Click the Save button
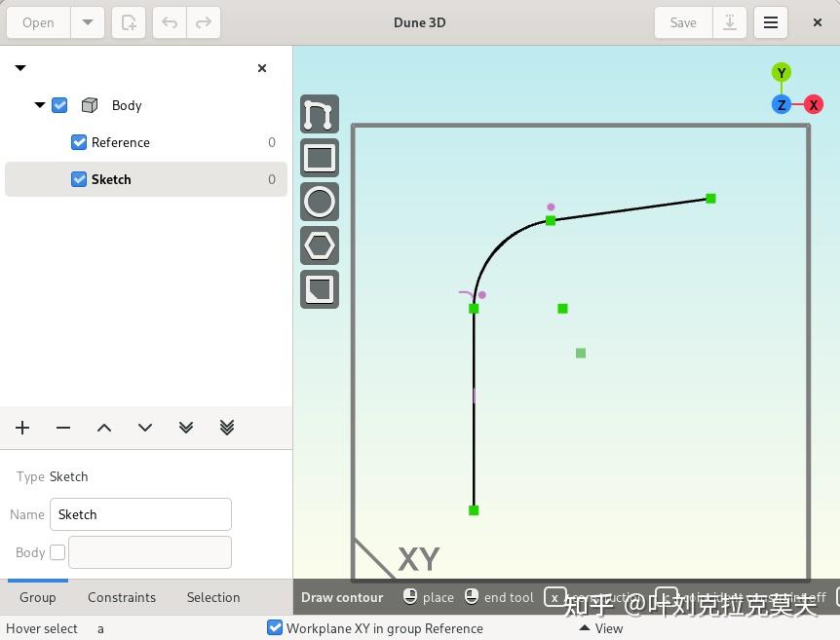The width and height of the screenshot is (840, 640). point(682,22)
